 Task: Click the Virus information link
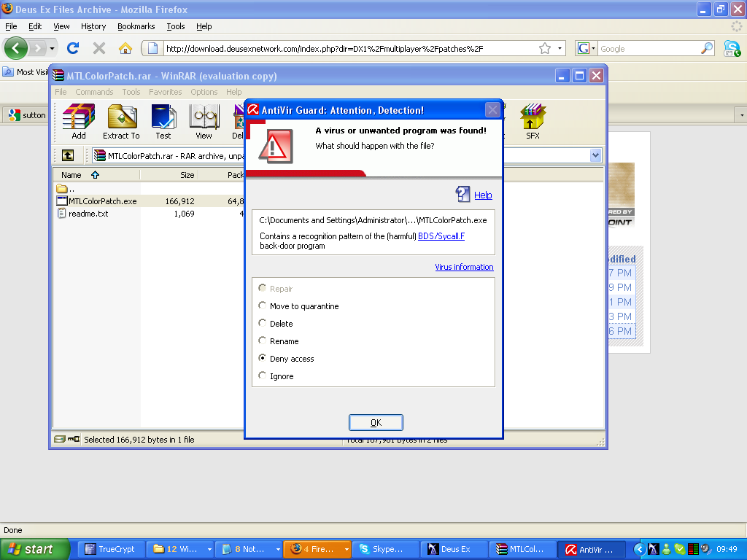pyautogui.click(x=464, y=267)
